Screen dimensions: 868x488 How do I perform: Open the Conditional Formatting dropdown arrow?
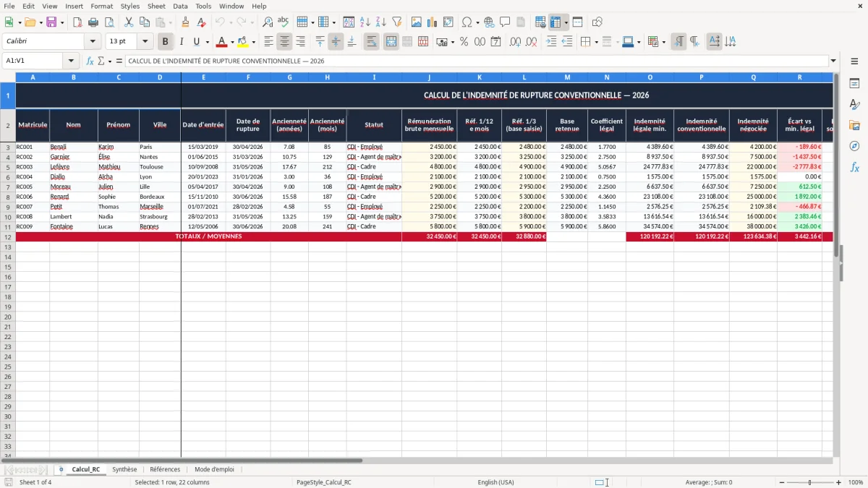pyautogui.click(x=663, y=42)
